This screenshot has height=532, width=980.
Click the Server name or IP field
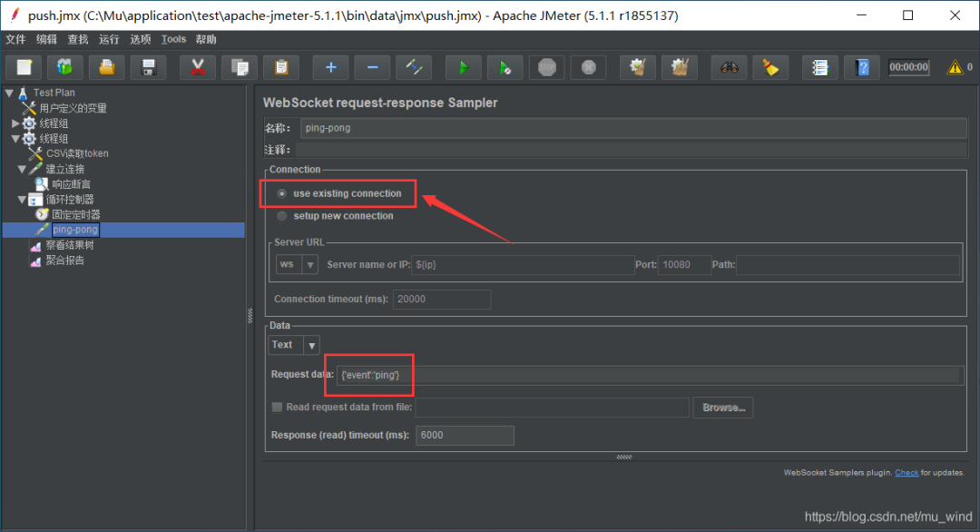pos(522,264)
